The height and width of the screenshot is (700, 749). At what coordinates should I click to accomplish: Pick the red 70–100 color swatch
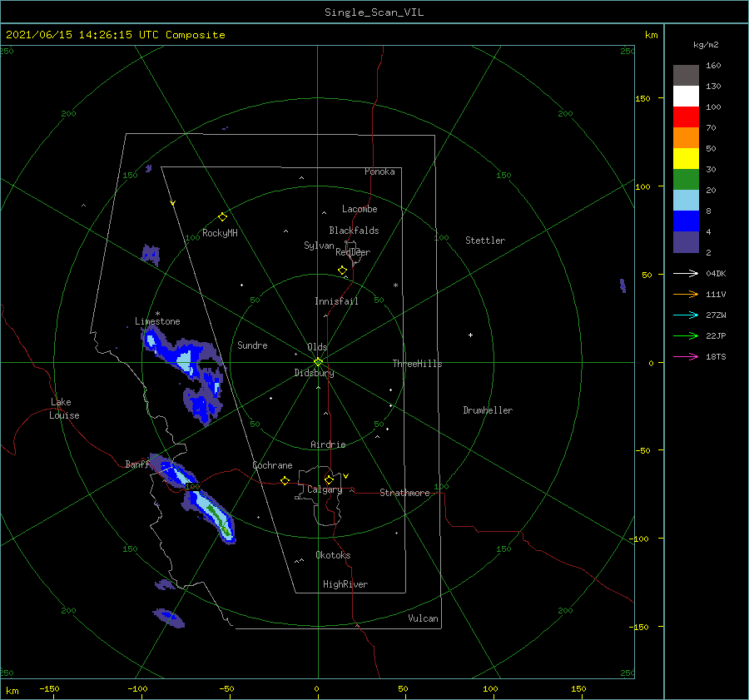point(686,117)
